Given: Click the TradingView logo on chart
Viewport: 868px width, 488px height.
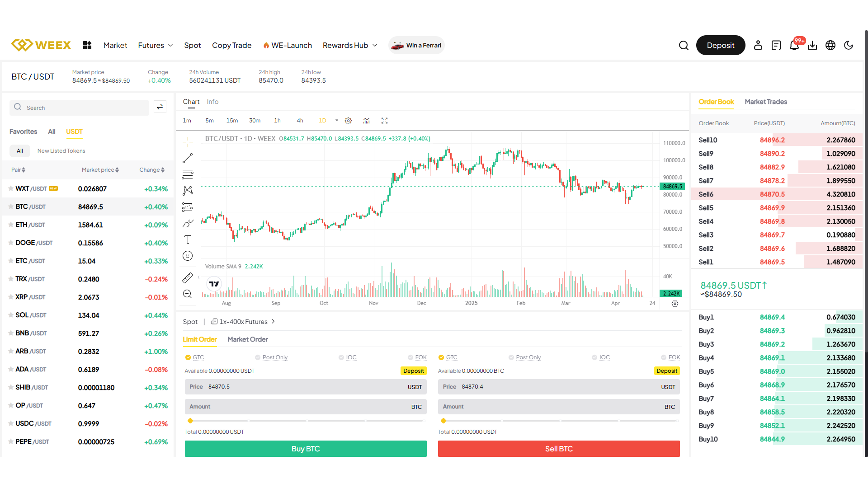Looking at the screenshot, I should (214, 284).
